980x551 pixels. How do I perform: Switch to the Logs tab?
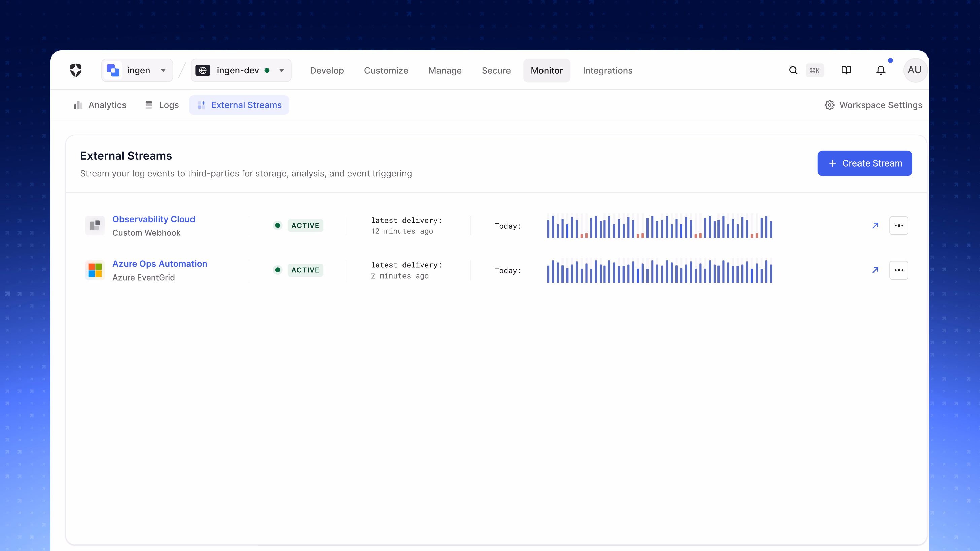coord(162,105)
